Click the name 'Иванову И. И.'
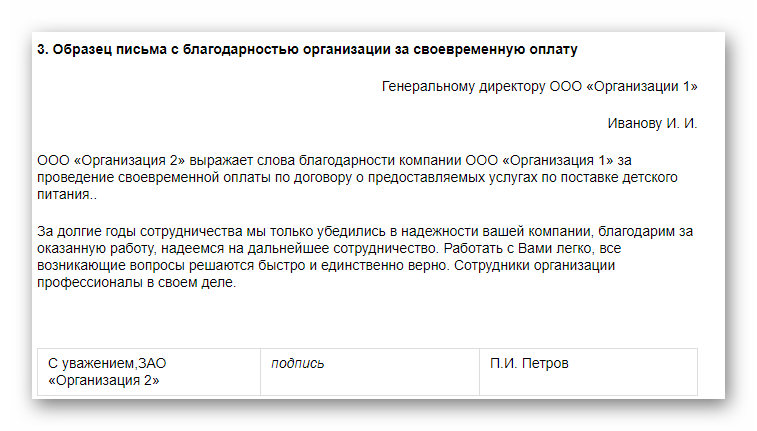This screenshot has height=431, width=757. point(652,124)
